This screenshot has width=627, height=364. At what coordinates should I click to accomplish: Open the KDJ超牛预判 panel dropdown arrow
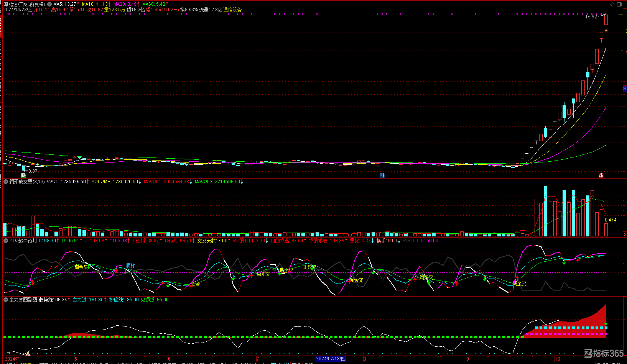(x=6, y=241)
